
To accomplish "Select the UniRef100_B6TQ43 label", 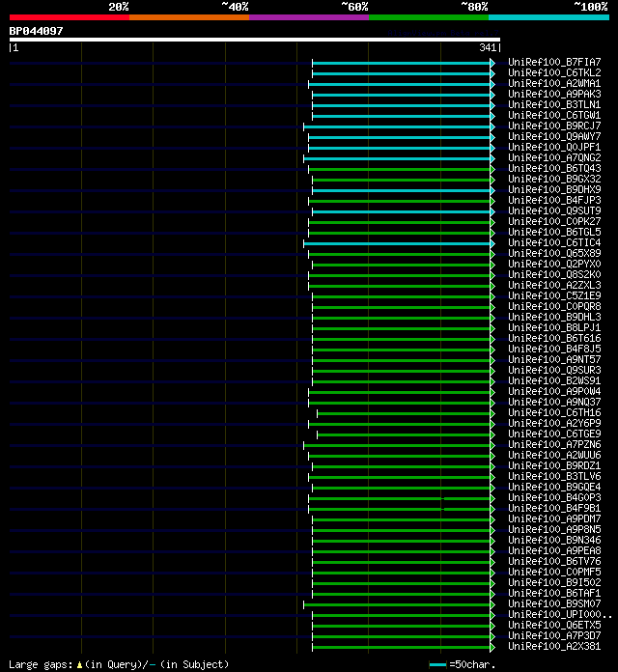I will 554,168.
